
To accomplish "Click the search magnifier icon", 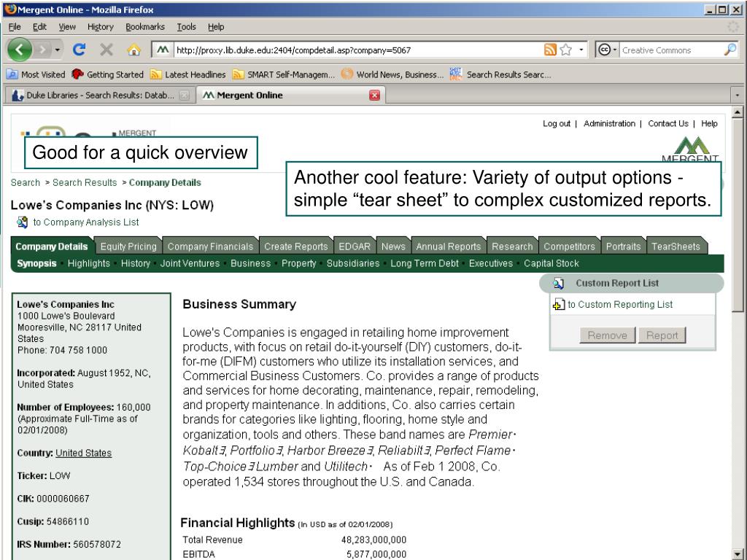I will (729, 50).
